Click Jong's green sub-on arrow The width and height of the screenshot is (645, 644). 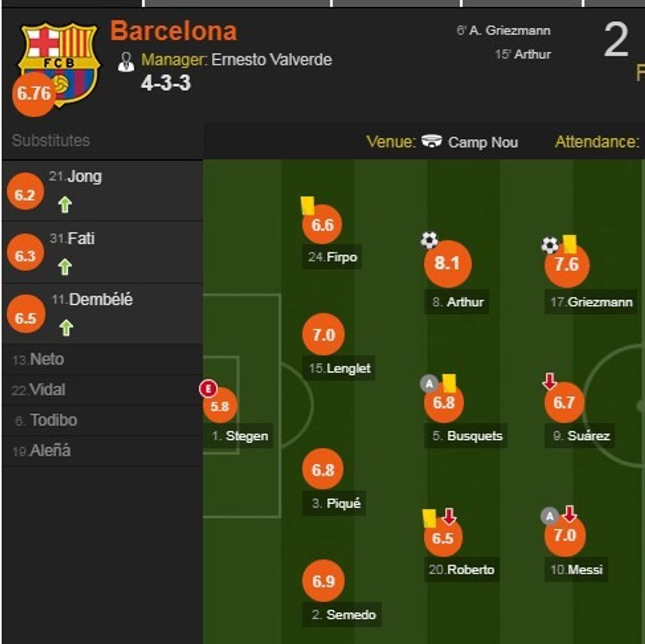64,205
